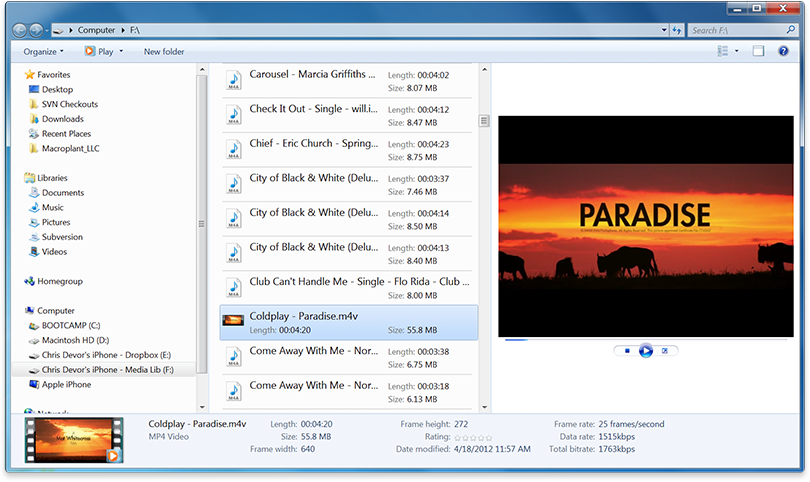
Task: Click the PARADISE video preview
Action: coord(646,226)
